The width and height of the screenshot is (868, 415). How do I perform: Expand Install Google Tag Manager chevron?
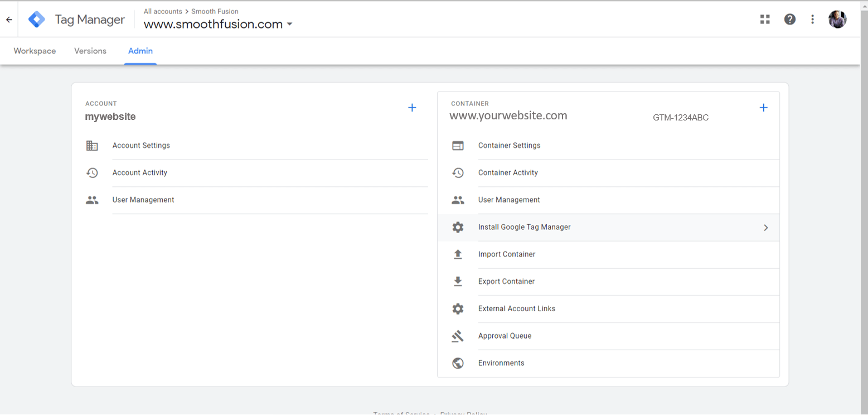click(765, 228)
